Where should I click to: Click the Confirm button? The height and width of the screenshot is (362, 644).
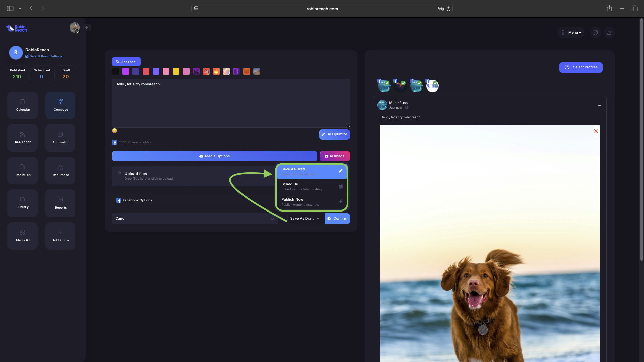(337, 219)
